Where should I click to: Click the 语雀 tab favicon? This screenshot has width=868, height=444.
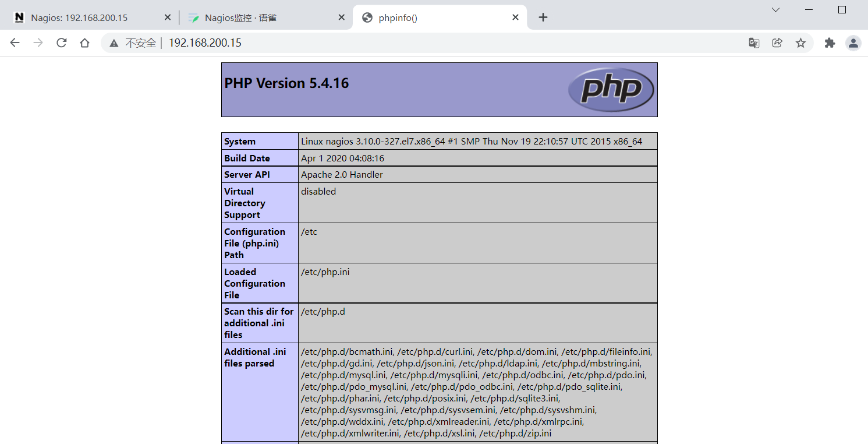point(193,17)
